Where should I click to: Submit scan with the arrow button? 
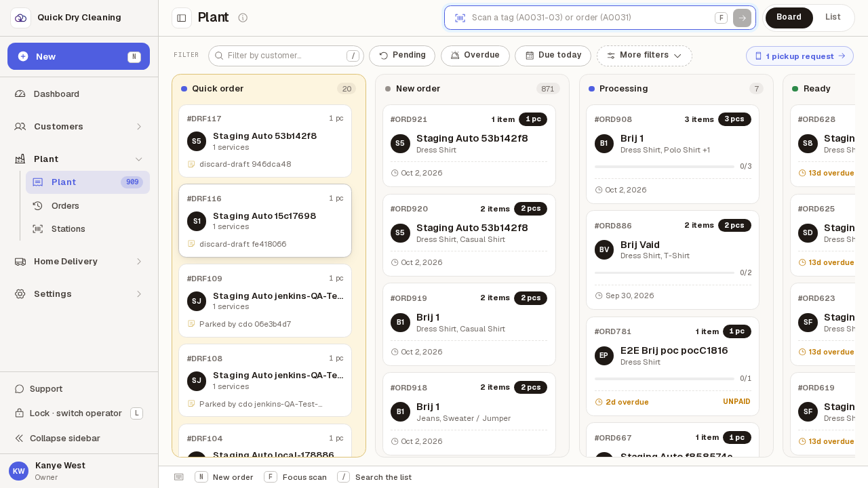[742, 18]
